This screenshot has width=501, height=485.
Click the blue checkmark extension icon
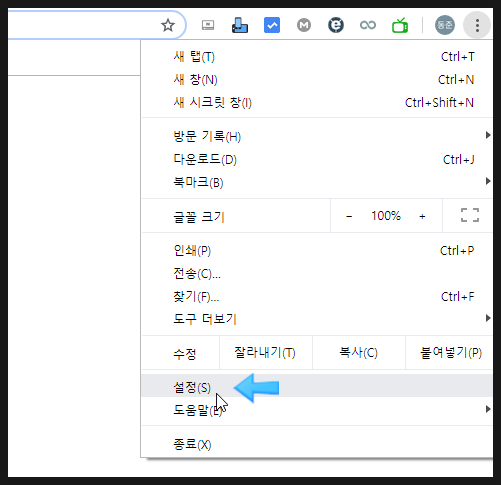tap(272, 25)
